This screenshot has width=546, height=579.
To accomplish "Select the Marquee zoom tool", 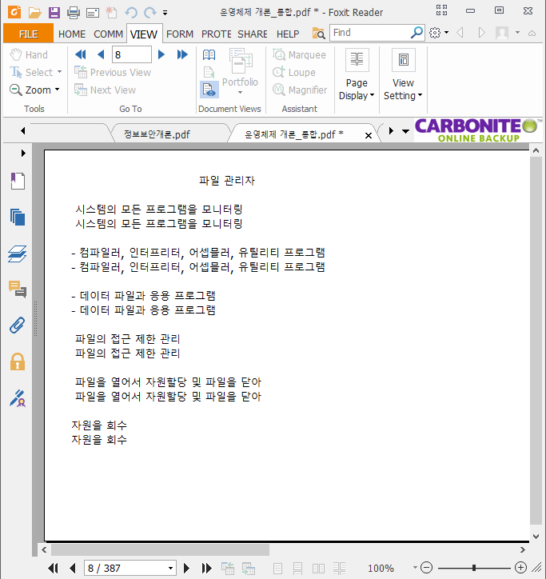I will click(x=299, y=55).
